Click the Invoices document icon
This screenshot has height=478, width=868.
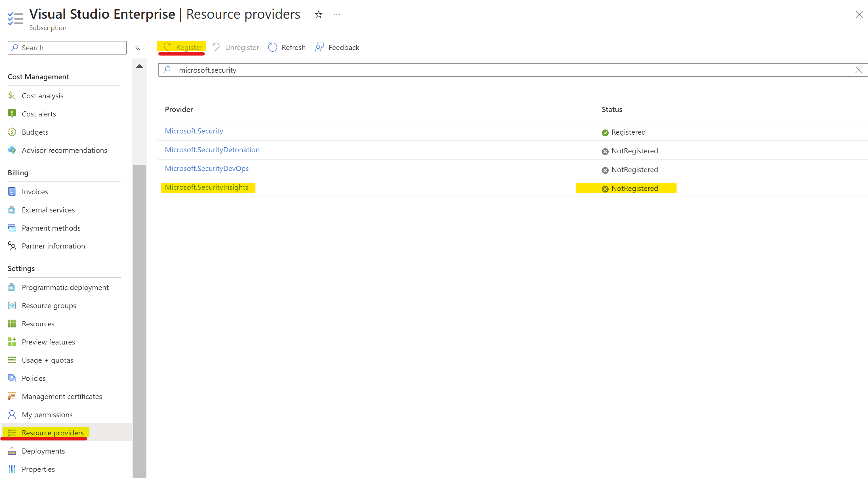(12, 192)
